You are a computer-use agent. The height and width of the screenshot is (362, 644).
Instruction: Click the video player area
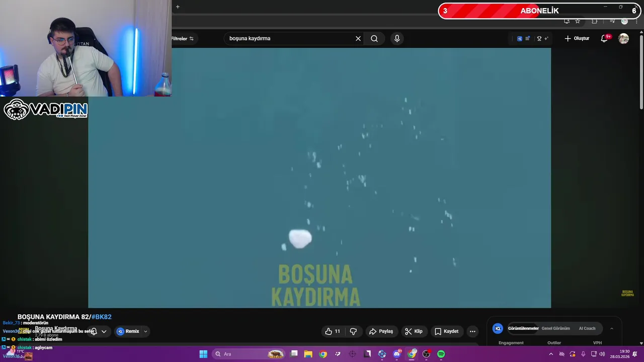(x=319, y=177)
